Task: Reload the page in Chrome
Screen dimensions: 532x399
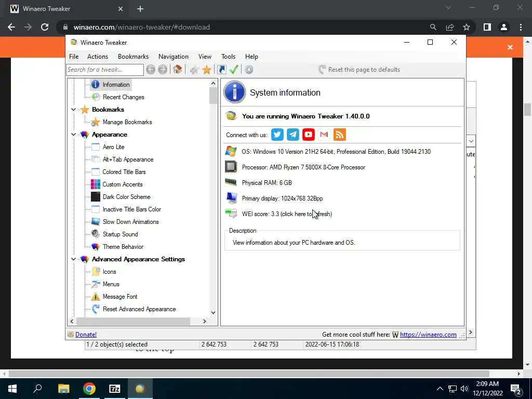Action: [45, 27]
